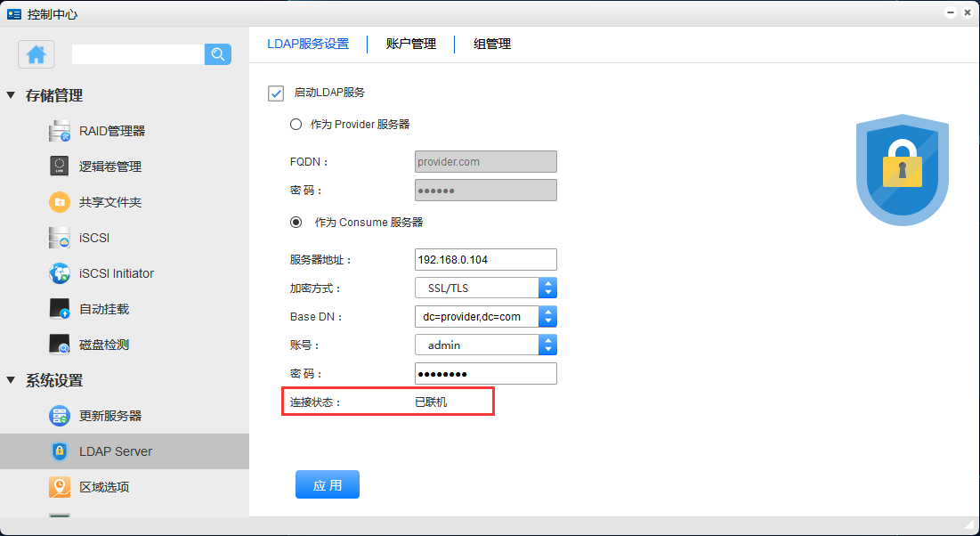Switch to 组管理 tab

[492, 44]
